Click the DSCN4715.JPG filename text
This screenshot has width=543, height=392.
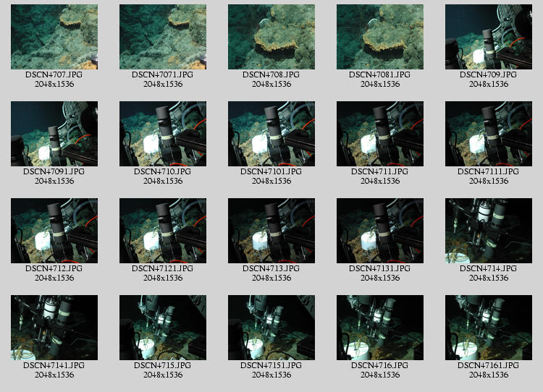(x=163, y=365)
